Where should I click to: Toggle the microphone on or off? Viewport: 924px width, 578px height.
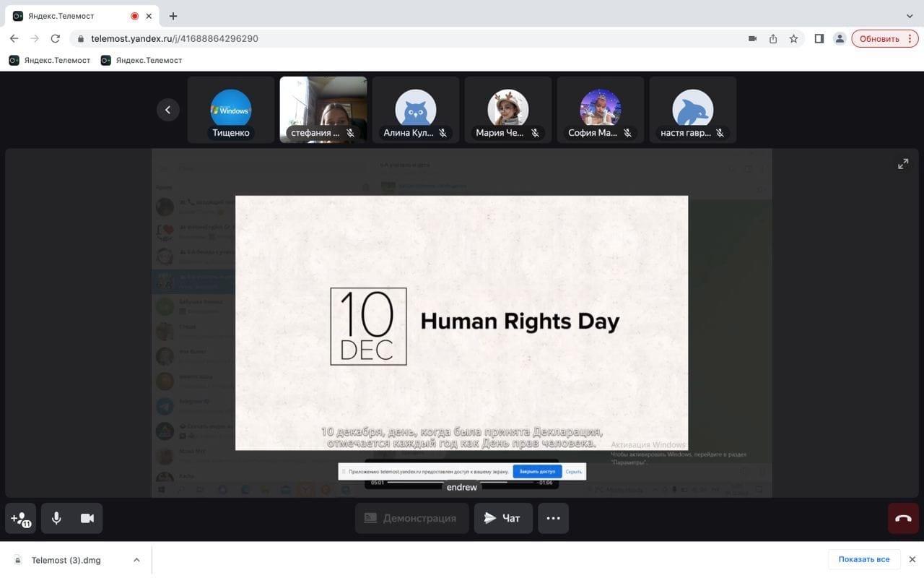click(x=56, y=518)
